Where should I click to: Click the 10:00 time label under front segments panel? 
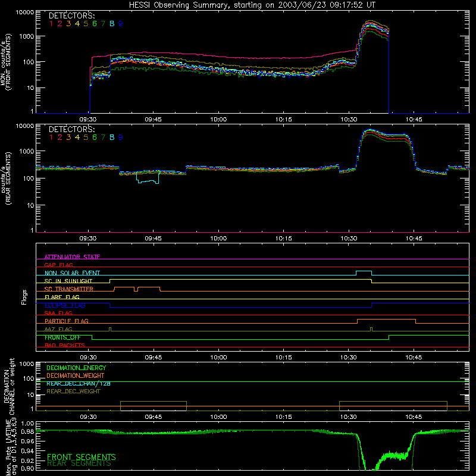click(218, 120)
